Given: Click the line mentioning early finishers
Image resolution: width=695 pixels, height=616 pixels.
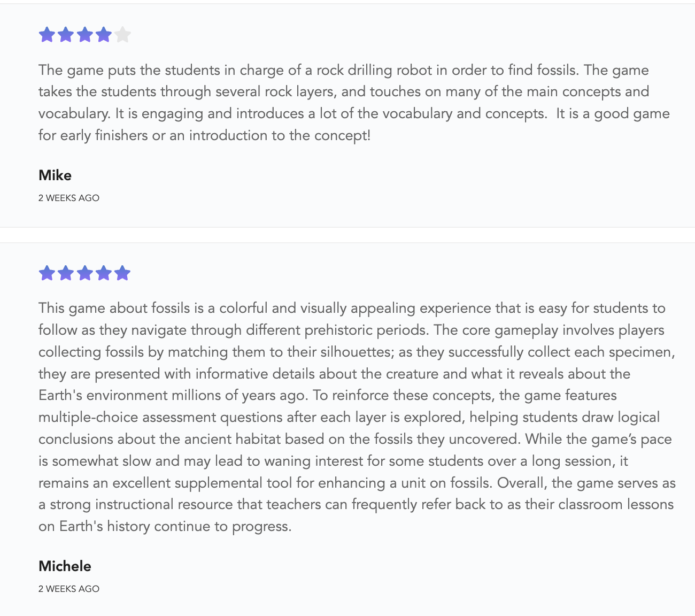Looking at the screenshot, I should [x=204, y=135].
